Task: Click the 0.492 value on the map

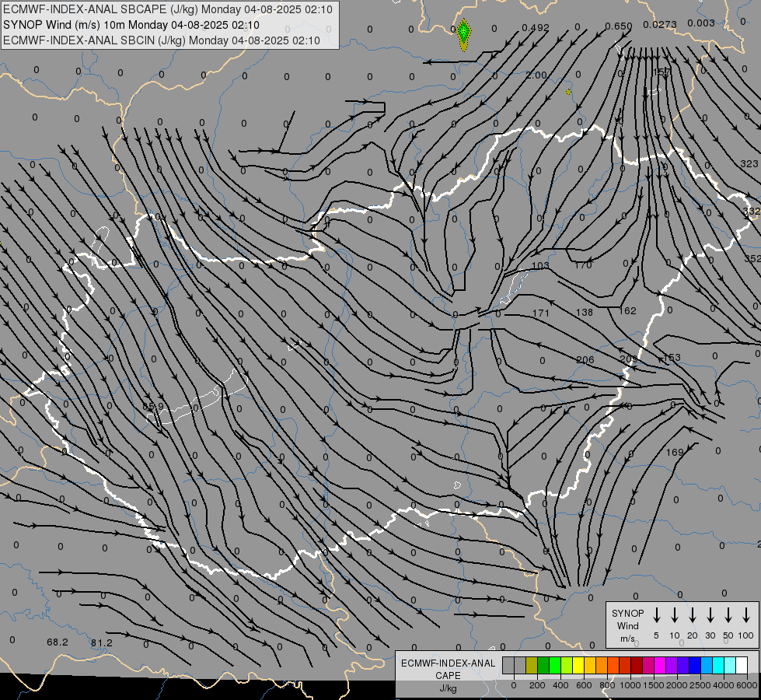Action: pyautogui.click(x=536, y=28)
